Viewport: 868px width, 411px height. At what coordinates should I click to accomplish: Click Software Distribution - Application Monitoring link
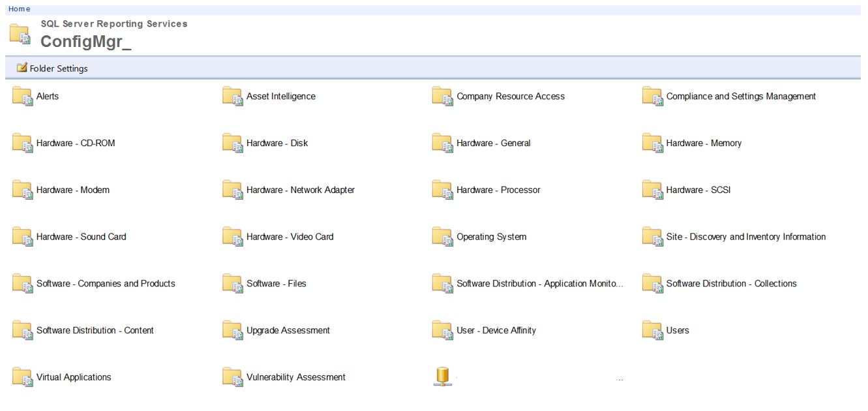[540, 284]
